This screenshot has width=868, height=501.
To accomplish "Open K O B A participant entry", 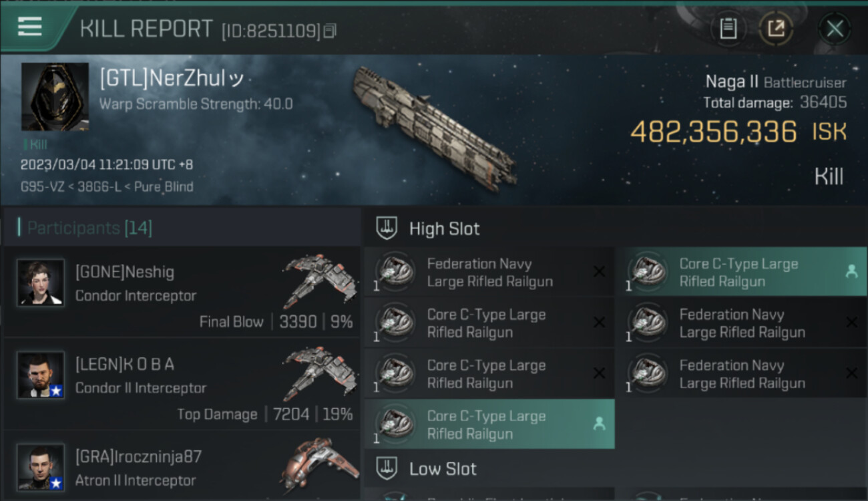I will click(180, 384).
